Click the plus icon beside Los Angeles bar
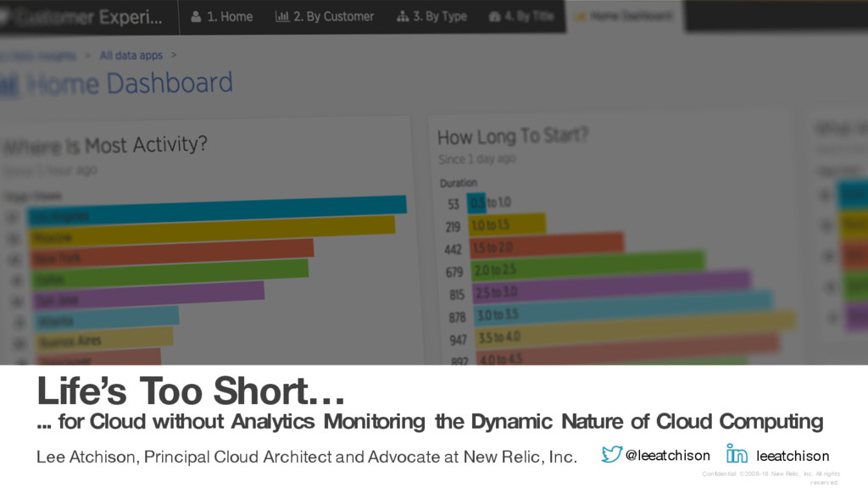The image size is (868, 488). [x=12, y=218]
